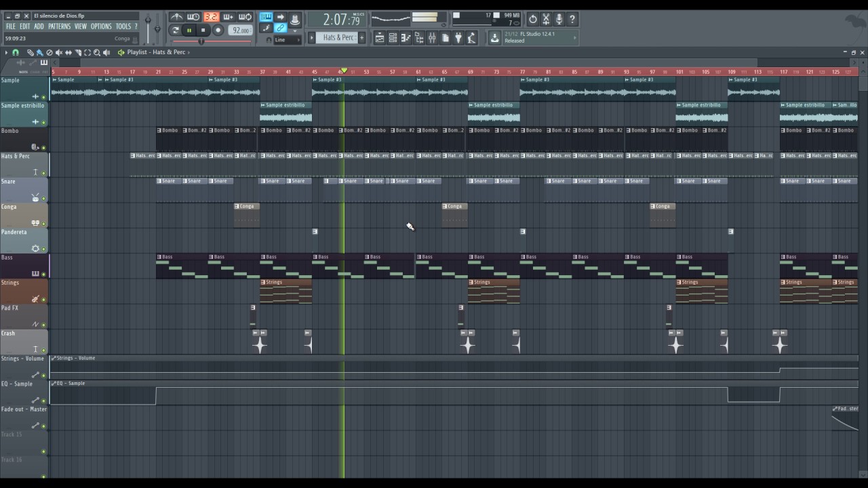
Task: Toggle the Playlist magnet snap icon
Action: point(16,52)
